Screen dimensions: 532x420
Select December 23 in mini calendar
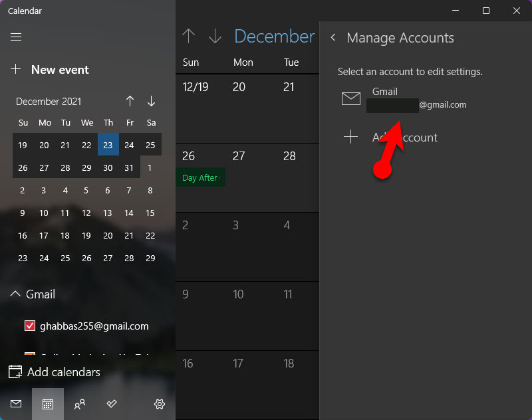(x=108, y=145)
